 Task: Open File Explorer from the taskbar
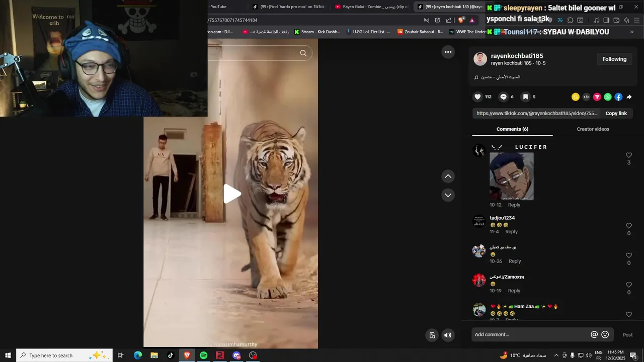tap(154, 355)
